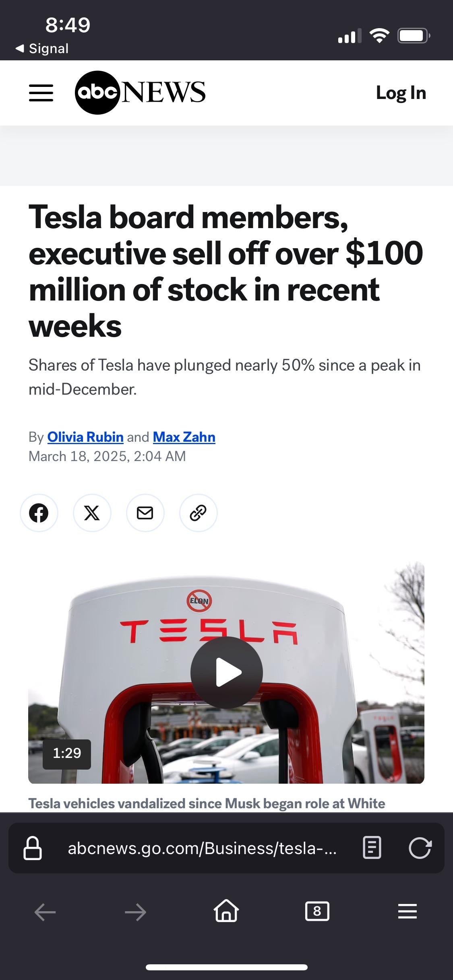Share article on Facebook
This screenshot has height=980, width=453.
[x=39, y=513]
